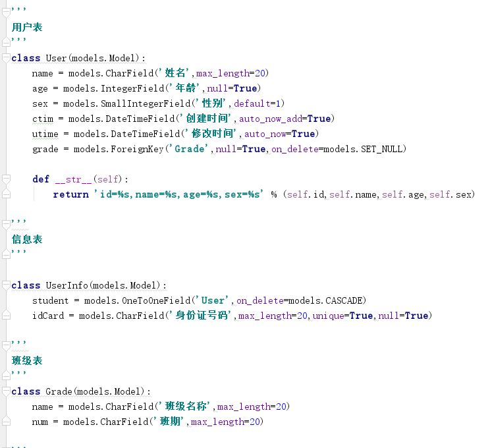Click auto_now_add keyword argument
This screenshot has width=490, height=448.
pos(271,119)
